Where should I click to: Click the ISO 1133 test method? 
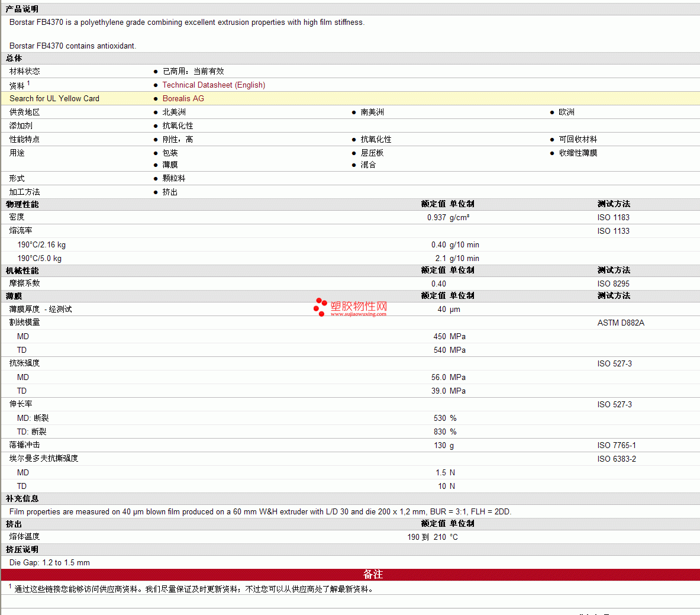click(x=614, y=231)
